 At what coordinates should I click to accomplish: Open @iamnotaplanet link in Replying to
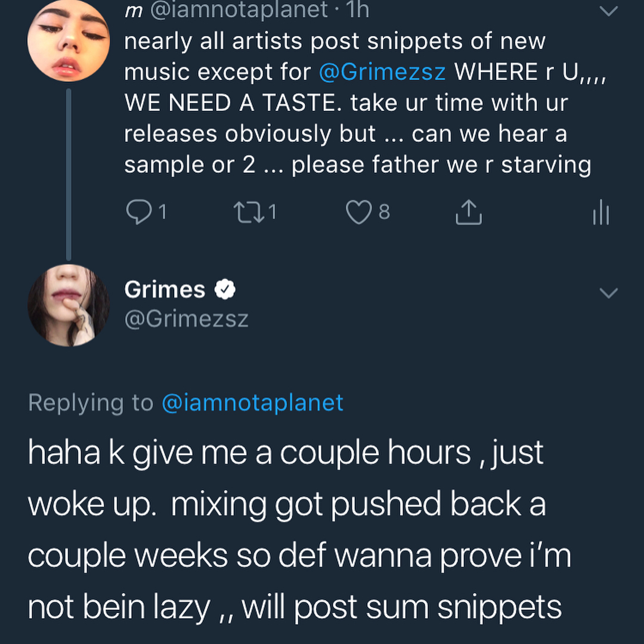(x=252, y=402)
